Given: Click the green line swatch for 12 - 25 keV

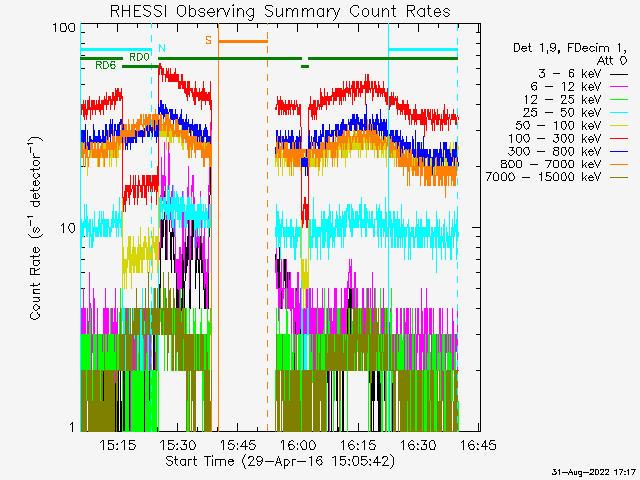Looking at the screenshot, I should (x=619, y=100).
